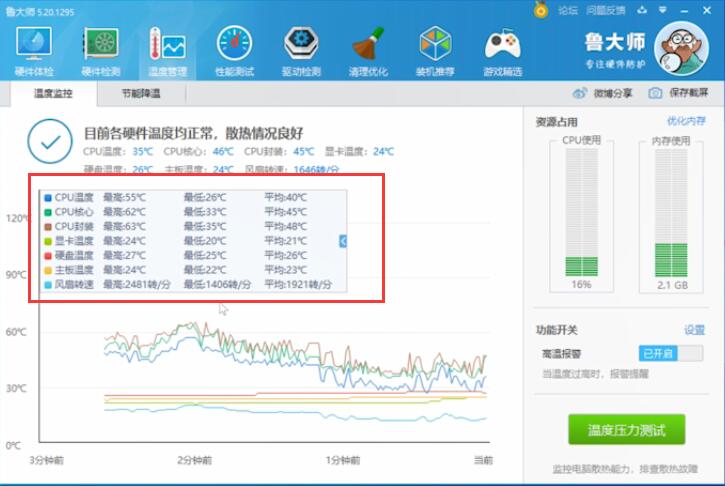725x486 pixels.
Task: Open 清理优化 broom cleanup module
Action: coord(368,50)
